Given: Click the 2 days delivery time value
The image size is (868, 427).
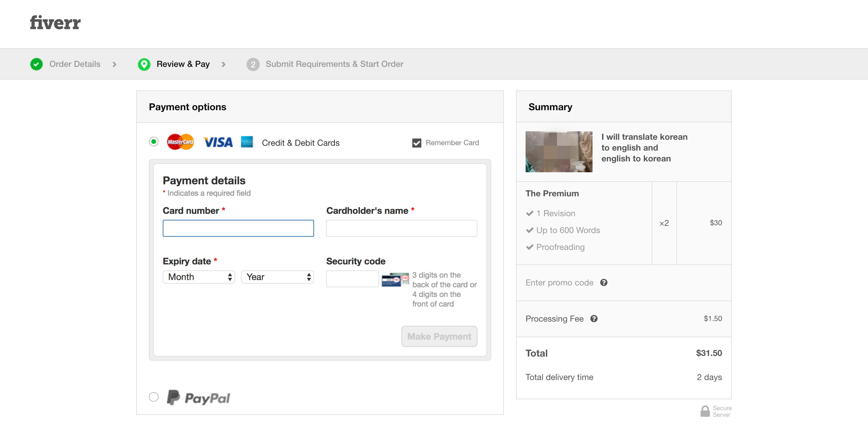Looking at the screenshot, I should pos(709,377).
